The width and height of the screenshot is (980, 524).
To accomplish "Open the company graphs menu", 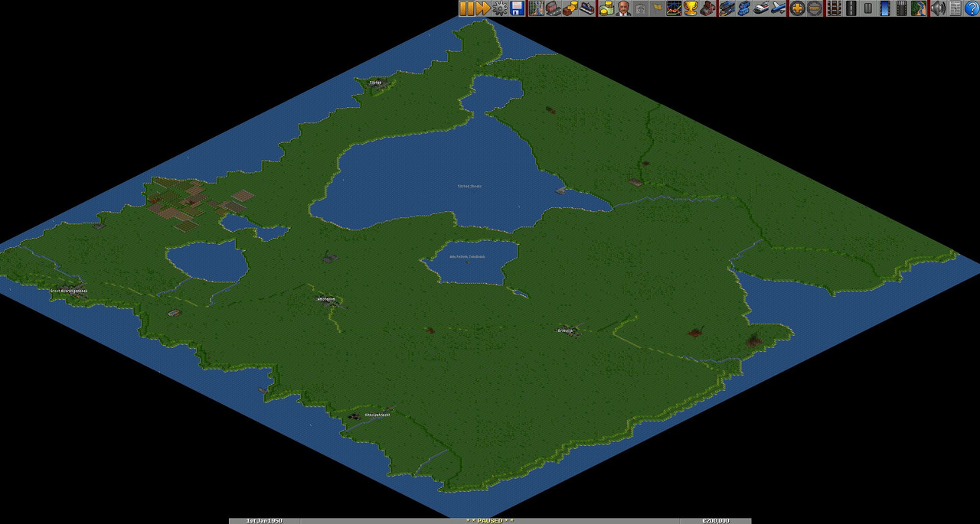I will 673,8.
